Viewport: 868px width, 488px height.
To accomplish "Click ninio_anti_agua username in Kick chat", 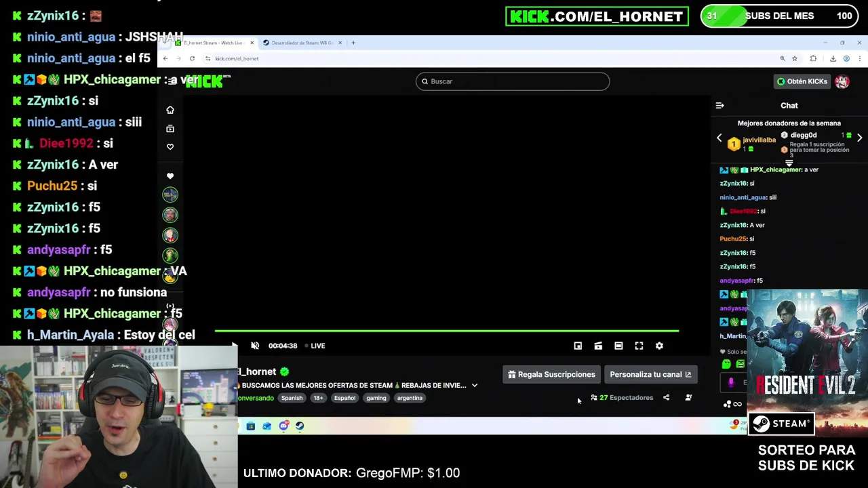I will 743,197.
